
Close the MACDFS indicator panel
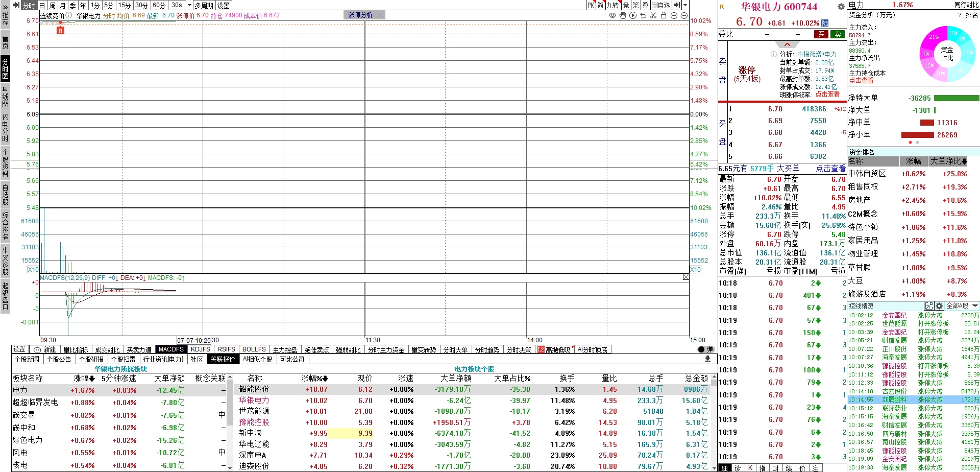686,277
